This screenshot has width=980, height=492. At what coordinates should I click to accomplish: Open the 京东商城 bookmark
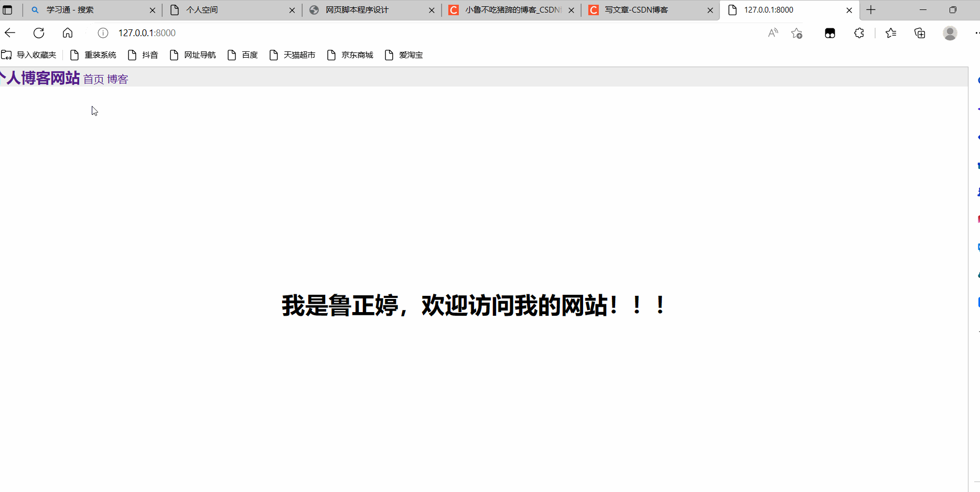tap(350, 55)
